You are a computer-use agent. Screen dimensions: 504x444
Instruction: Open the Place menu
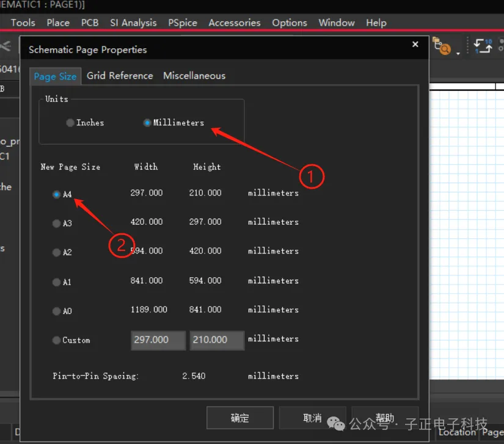(x=58, y=23)
